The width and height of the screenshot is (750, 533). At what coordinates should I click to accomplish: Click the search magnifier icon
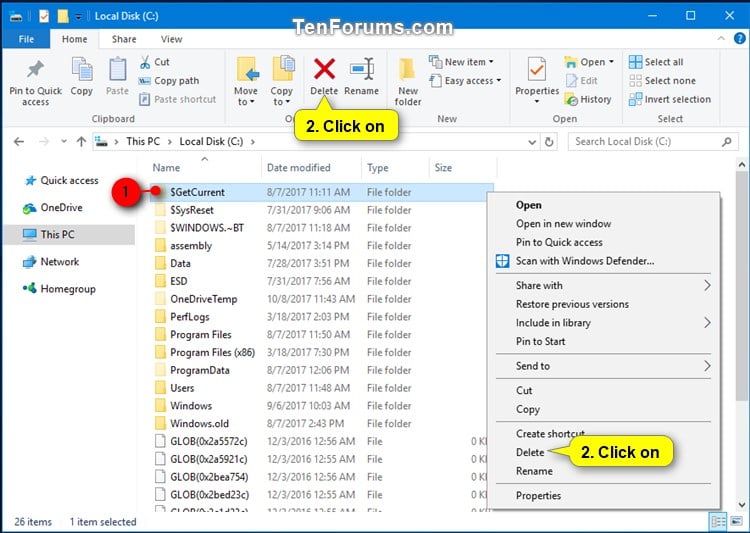[727, 142]
